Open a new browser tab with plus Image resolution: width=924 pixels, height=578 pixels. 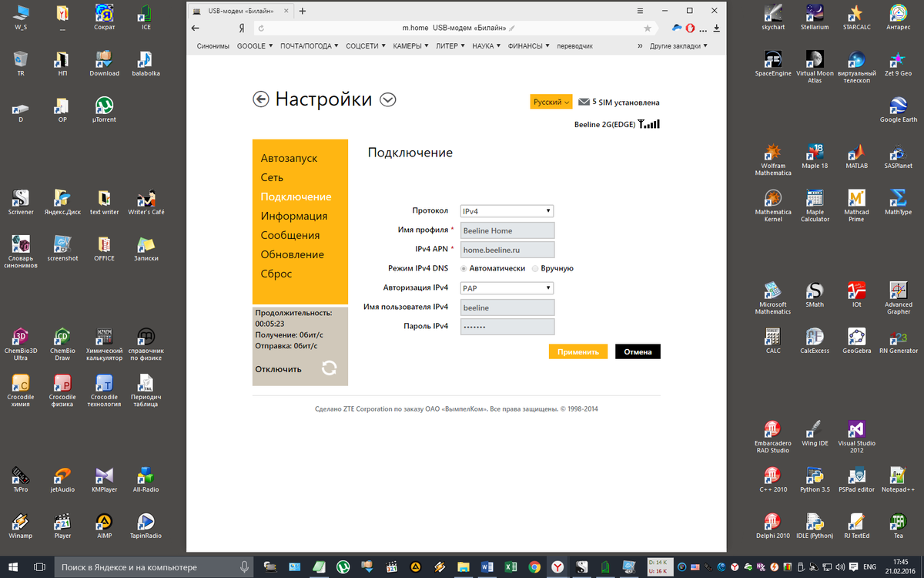click(303, 11)
